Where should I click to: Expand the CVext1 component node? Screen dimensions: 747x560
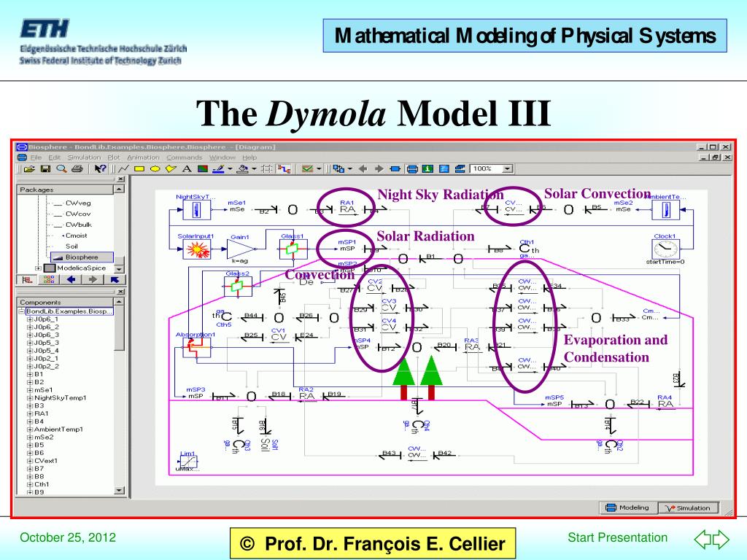point(29,461)
